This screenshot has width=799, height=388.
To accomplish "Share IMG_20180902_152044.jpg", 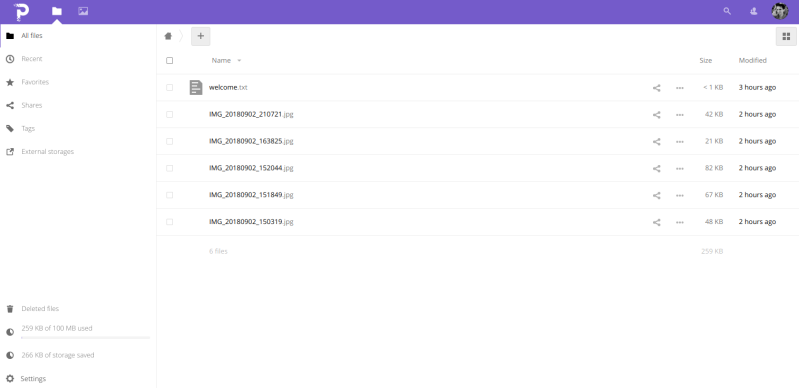I will [656, 168].
